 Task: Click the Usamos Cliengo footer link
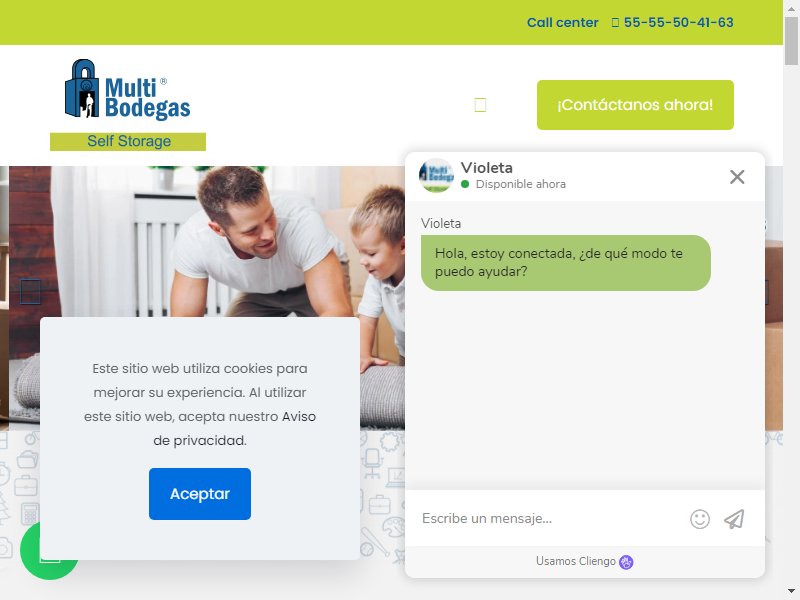[x=584, y=561]
